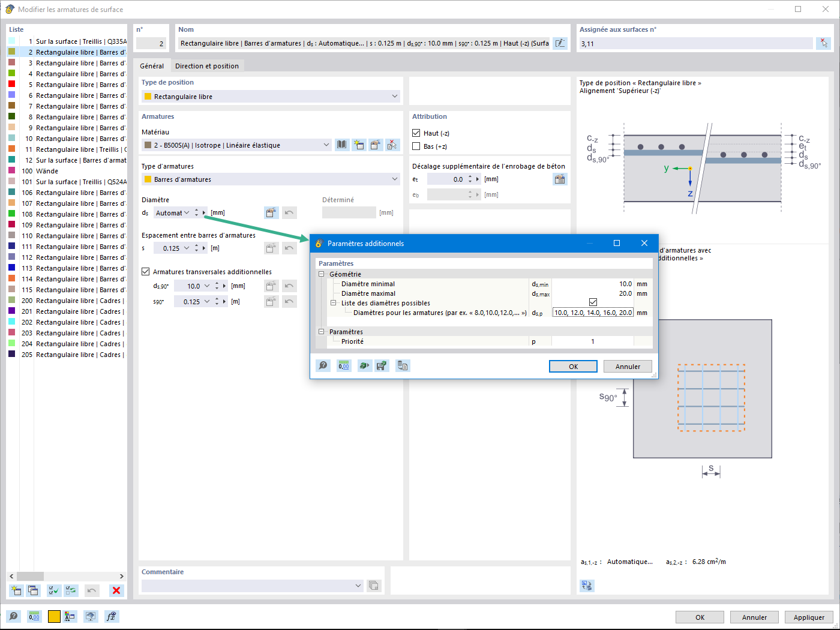Click the select all items checkmark icon
The width and height of the screenshot is (840, 630).
[x=54, y=590]
